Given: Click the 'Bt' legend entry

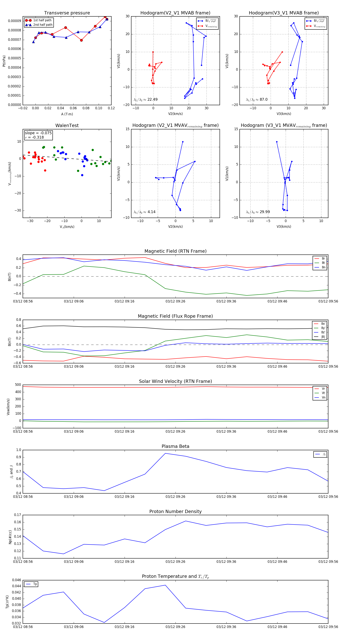Looking at the screenshot, I should [x=320, y=263].
